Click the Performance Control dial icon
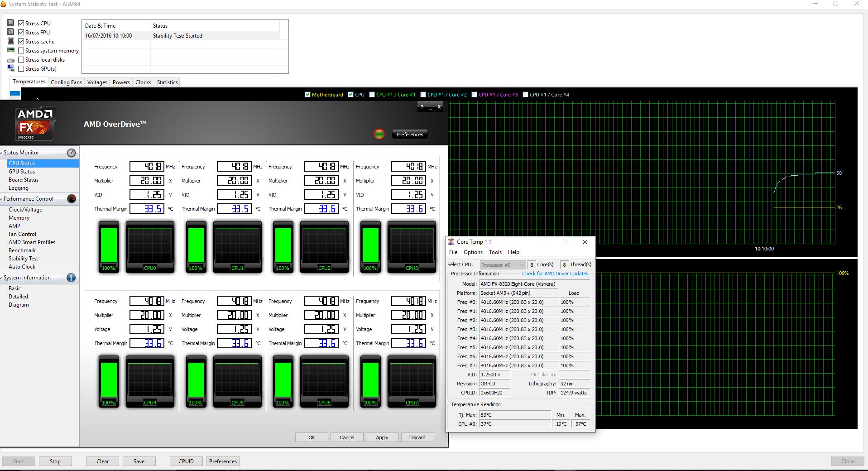This screenshot has width=868, height=471. [x=72, y=199]
